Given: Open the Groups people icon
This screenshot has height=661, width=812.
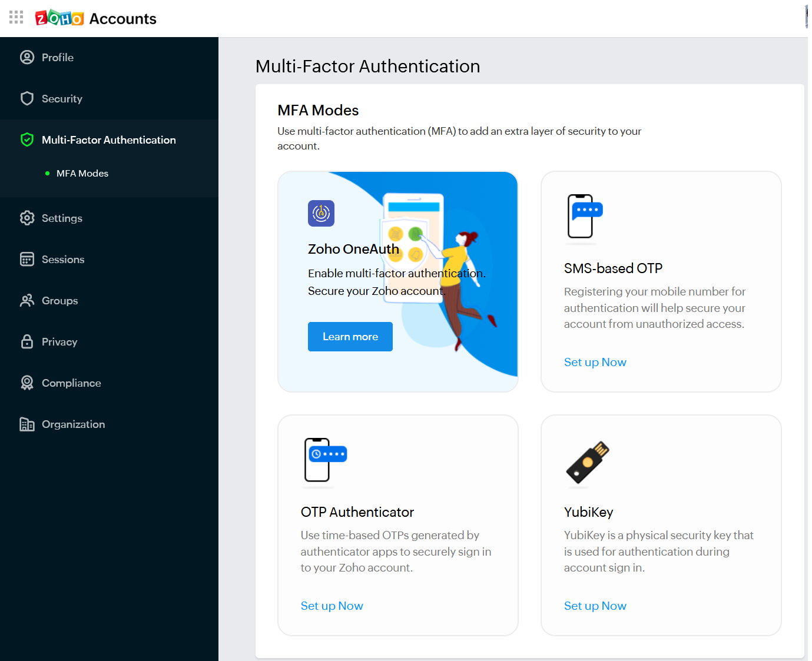Looking at the screenshot, I should [27, 300].
